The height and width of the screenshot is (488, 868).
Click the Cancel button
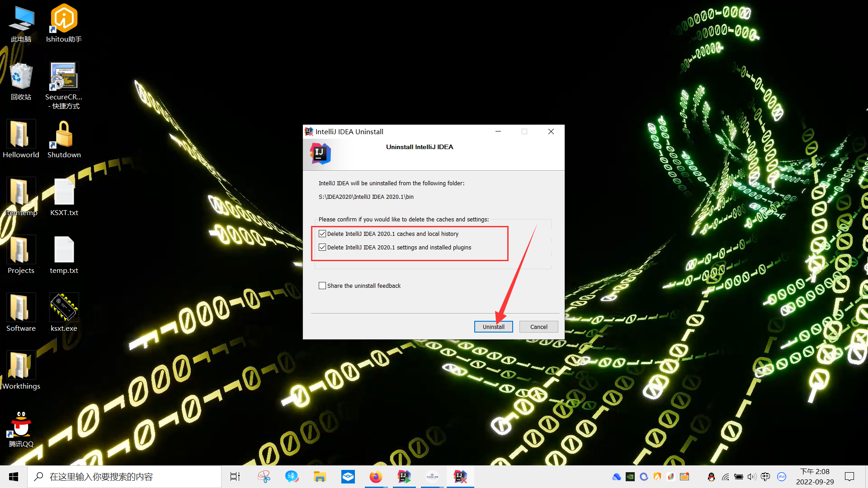(x=538, y=327)
